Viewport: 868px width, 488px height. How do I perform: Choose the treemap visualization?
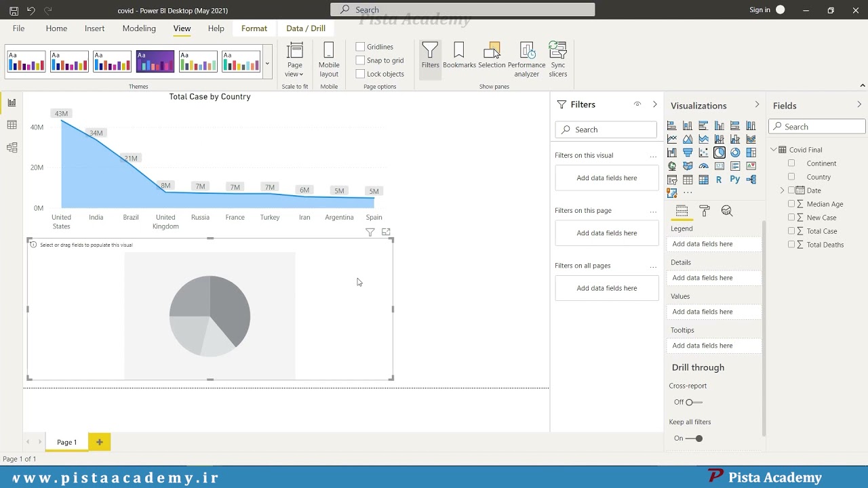[x=751, y=152]
